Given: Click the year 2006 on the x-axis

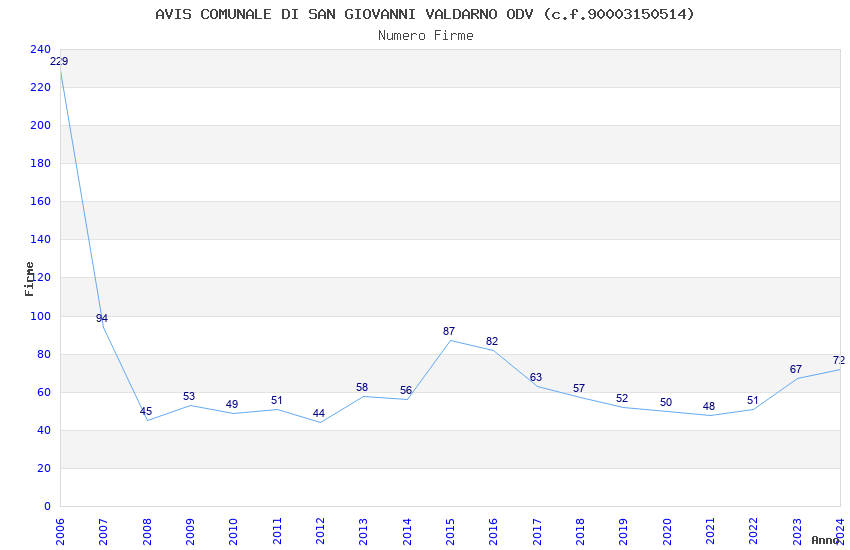Looking at the screenshot, I should pyautogui.click(x=60, y=532).
